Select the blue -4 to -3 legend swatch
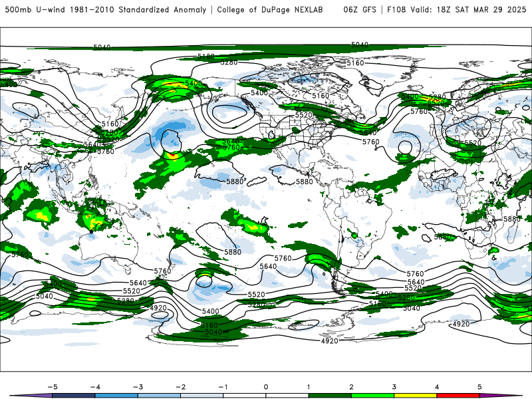532x399 pixels. (116, 396)
